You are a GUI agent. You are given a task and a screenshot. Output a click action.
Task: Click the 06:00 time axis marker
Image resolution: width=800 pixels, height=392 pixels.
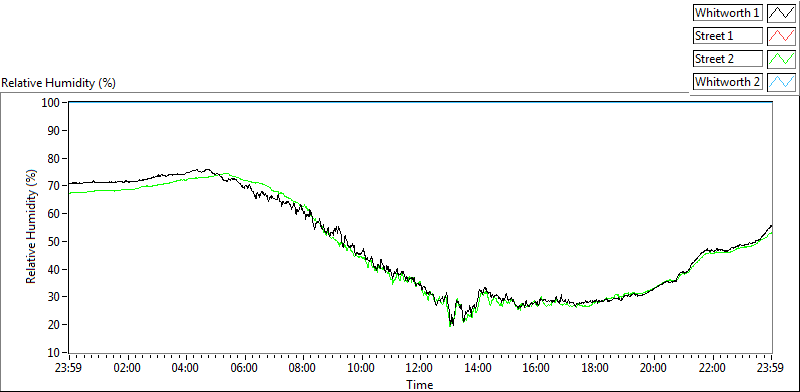pyautogui.click(x=244, y=368)
